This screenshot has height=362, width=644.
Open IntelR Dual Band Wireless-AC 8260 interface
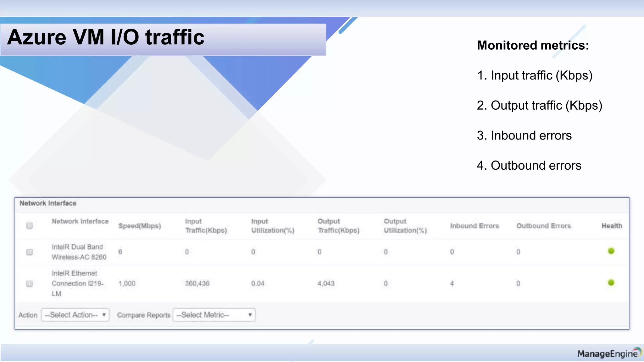coord(79,252)
